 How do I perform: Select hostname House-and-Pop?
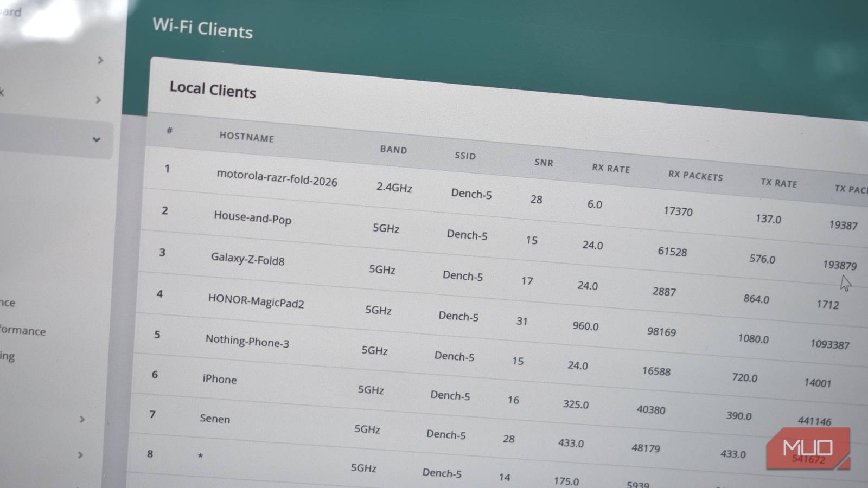[252, 217]
